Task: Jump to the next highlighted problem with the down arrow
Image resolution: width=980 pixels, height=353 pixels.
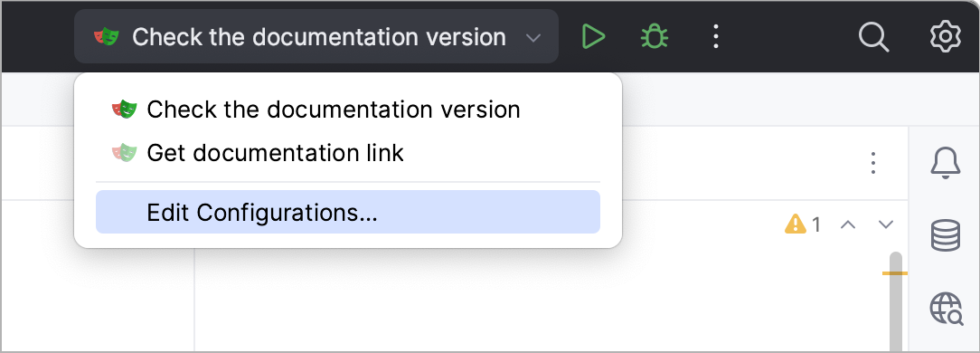Action: 886,224
